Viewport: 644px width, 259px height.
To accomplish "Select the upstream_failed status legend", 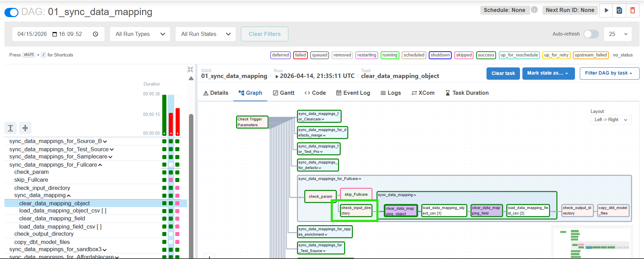I will [x=591, y=55].
